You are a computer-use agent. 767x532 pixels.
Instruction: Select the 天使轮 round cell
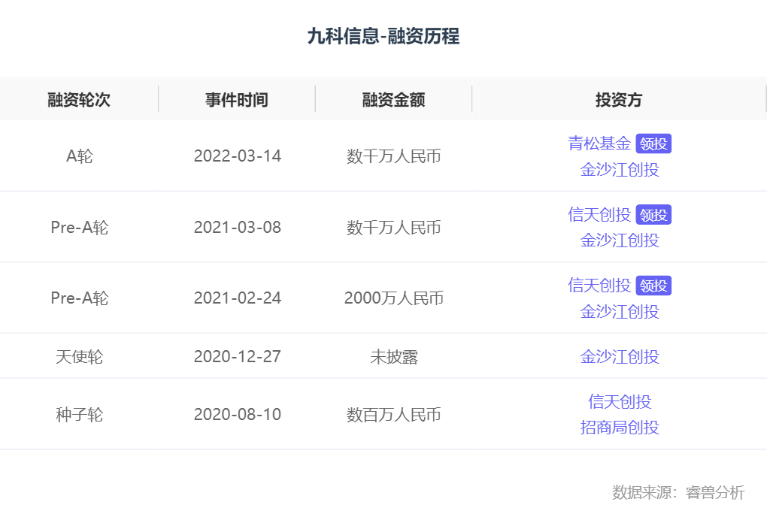pos(79,356)
